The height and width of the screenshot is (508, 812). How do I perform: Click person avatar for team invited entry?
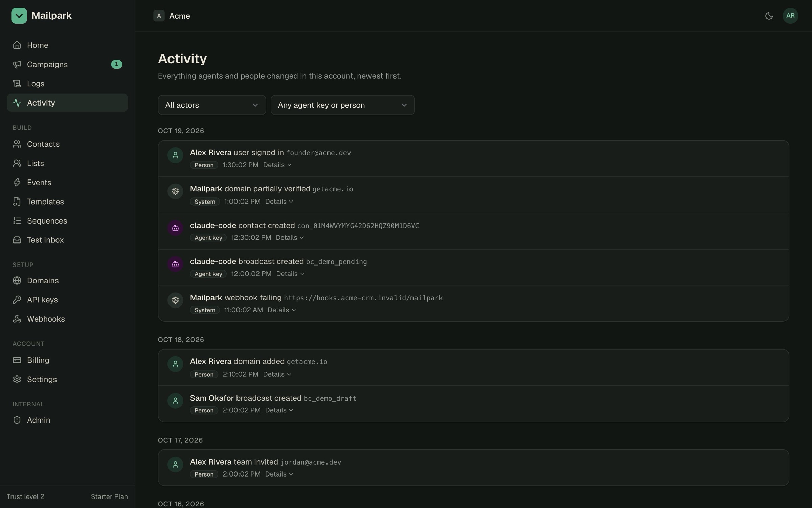click(x=175, y=465)
